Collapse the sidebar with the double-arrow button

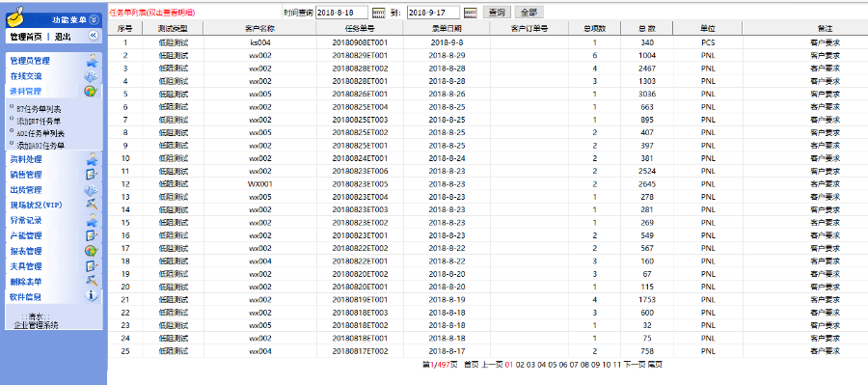pos(94,36)
